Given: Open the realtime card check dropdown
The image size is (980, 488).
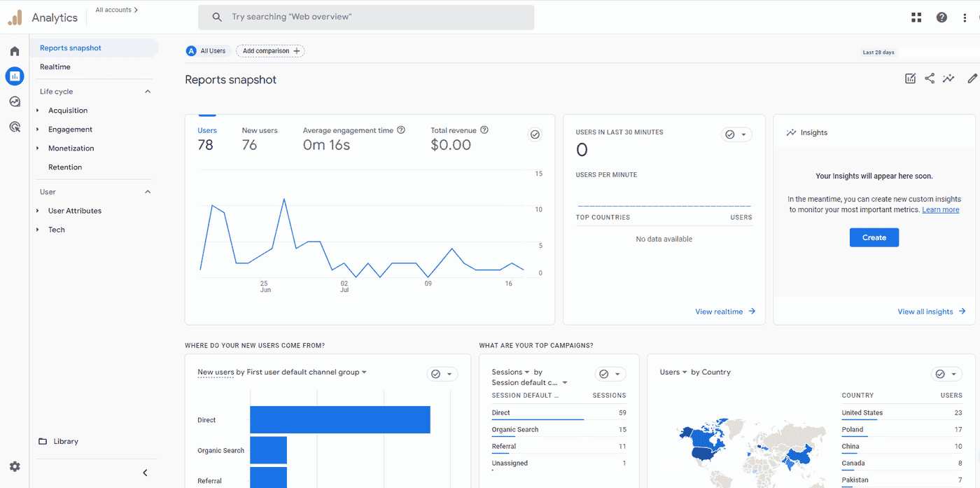Looking at the screenshot, I should click(x=736, y=134).
